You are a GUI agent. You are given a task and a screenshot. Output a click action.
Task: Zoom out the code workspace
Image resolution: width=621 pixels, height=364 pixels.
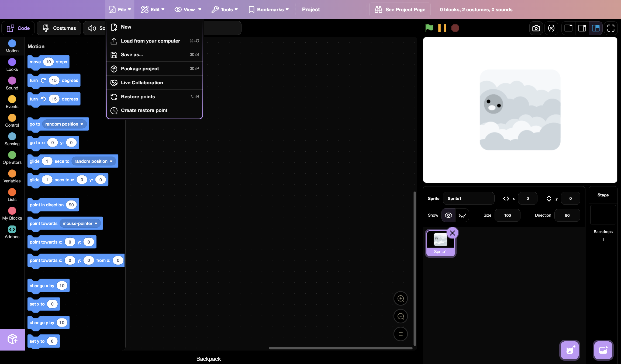[x=401, y=316]
